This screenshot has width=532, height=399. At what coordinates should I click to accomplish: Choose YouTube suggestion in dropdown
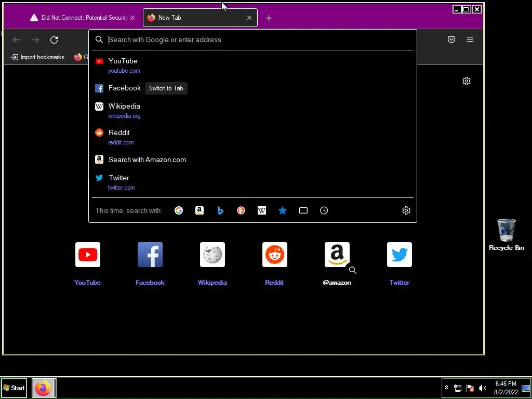(x=252, y=65)
